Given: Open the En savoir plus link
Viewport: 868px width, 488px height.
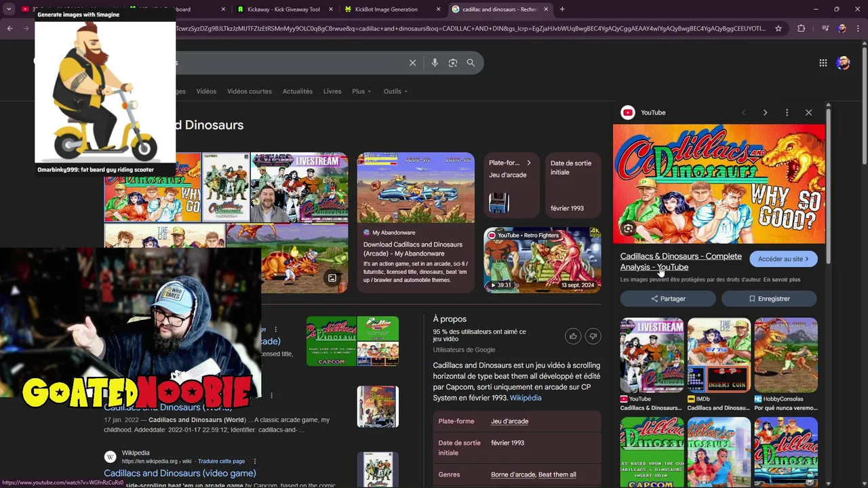Looking at the screenshot, I should pos(781,279).
